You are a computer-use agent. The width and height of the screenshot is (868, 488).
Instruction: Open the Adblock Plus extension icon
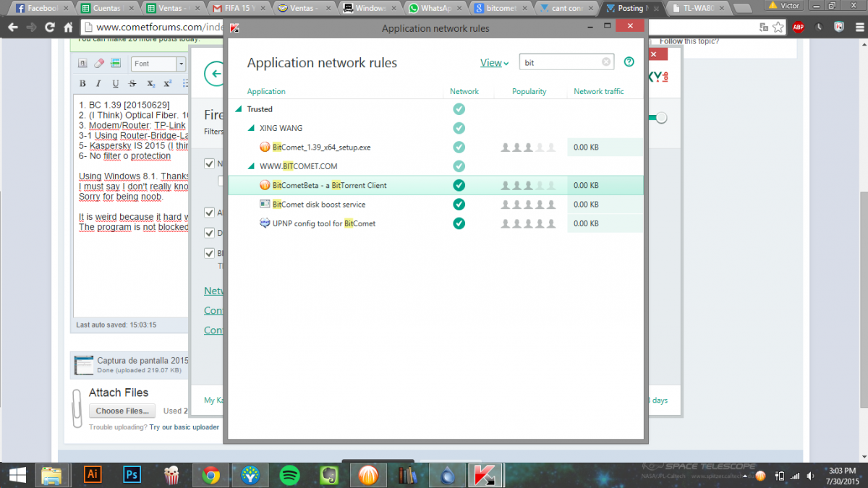pos(798,27)
